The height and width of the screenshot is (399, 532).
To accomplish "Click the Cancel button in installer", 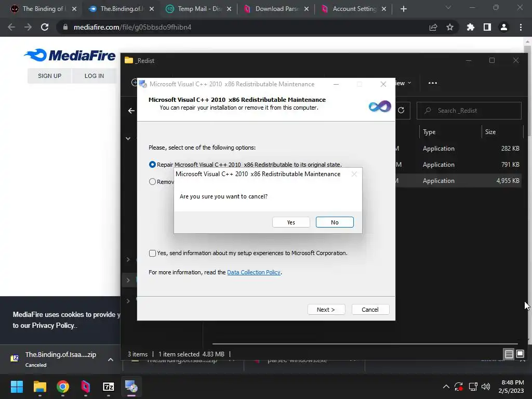I will point(370,310).
